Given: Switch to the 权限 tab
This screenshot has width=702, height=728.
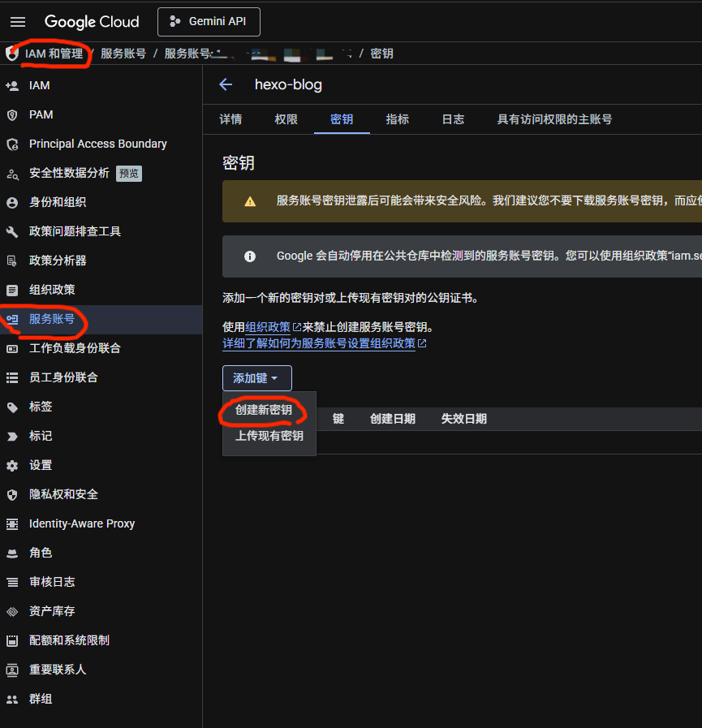Looking at the screenshot, I should (x=286, y=118).
